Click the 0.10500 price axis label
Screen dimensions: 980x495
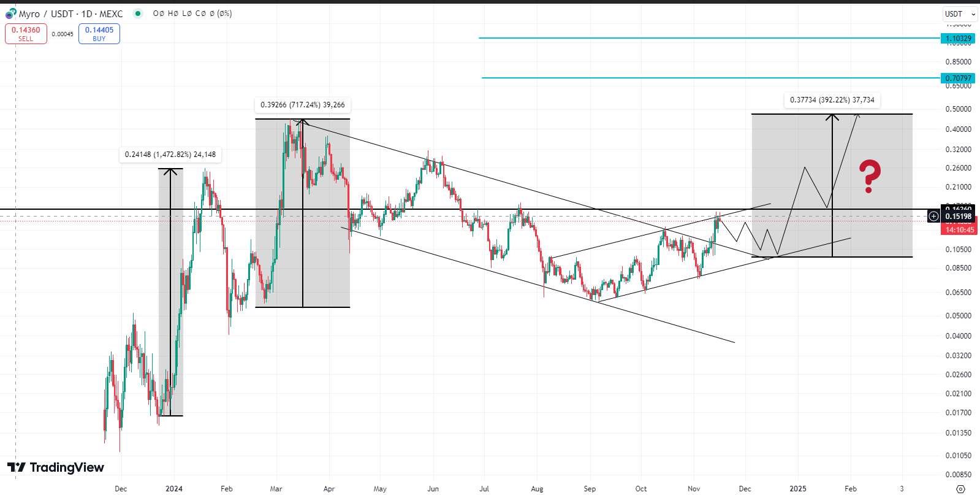click(959, 250)
